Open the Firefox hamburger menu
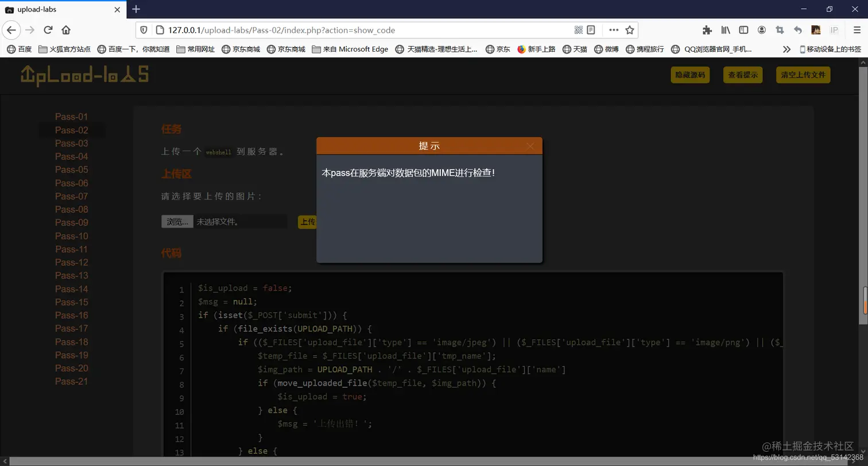The height and width of the screenshot is (466, 868). pos(857,30)
